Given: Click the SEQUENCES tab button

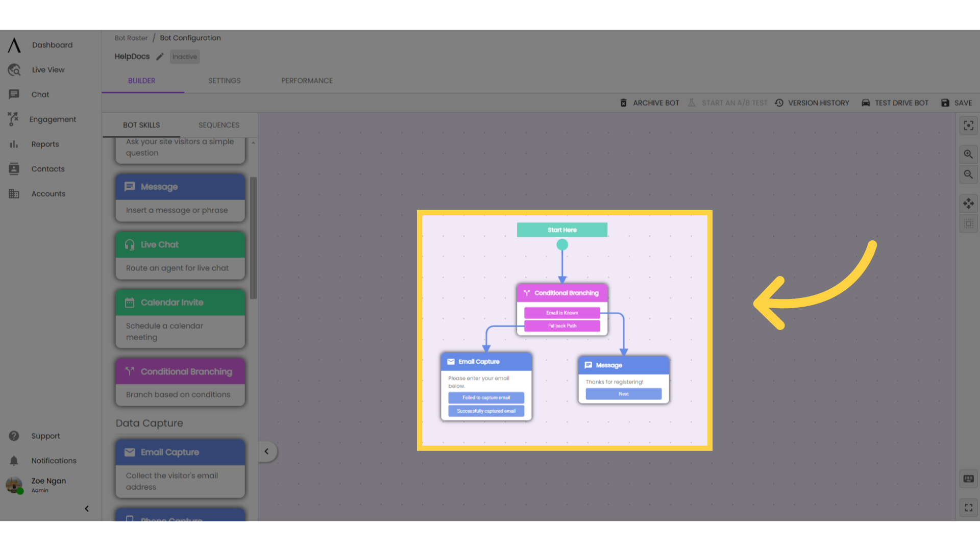Looking at the screenshot, I should tap(219, 124).
